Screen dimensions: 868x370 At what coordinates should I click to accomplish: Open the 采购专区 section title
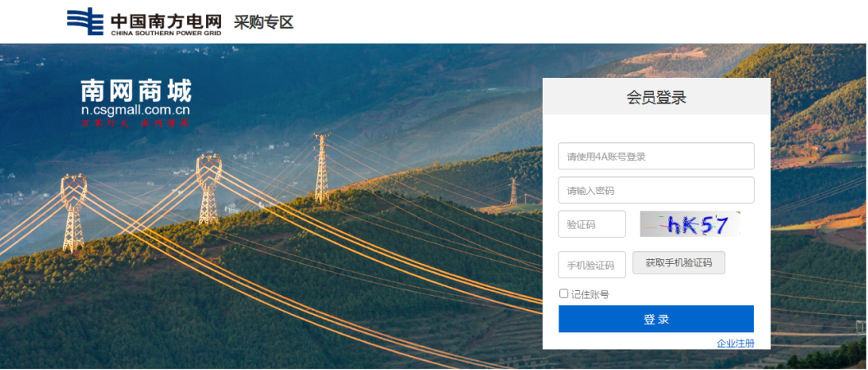coord(263,23)
